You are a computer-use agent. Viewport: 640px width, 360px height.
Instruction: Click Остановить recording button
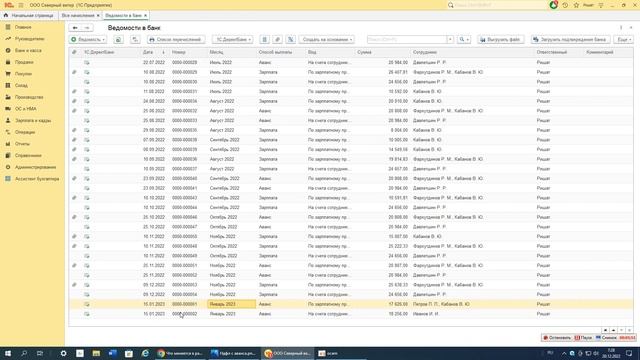(557, 338)
